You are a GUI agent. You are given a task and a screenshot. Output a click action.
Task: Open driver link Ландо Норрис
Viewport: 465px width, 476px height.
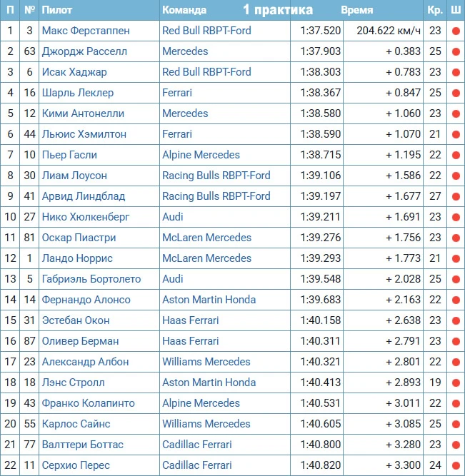point(77,258)
